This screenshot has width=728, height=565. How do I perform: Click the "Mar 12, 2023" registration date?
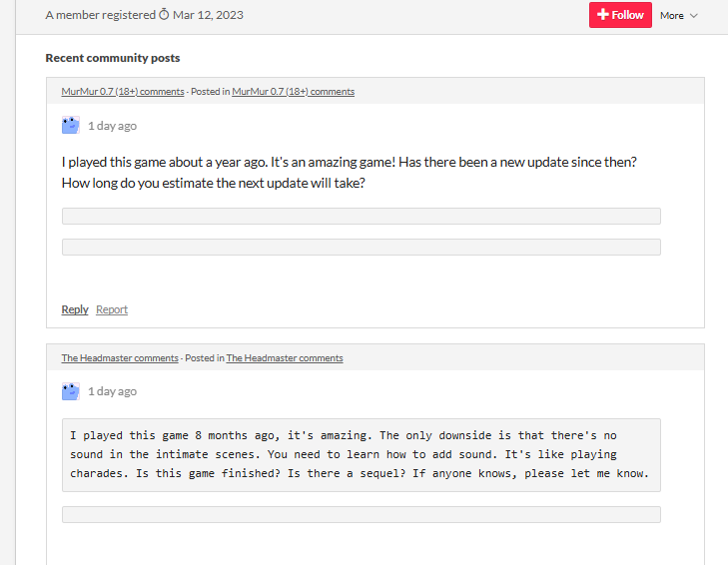coord(208,15)
